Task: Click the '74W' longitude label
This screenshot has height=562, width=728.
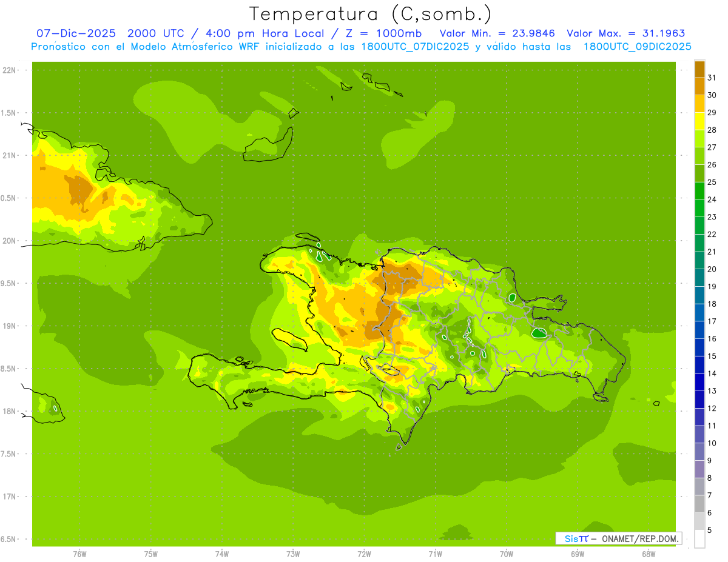Action: pos(221,554)
